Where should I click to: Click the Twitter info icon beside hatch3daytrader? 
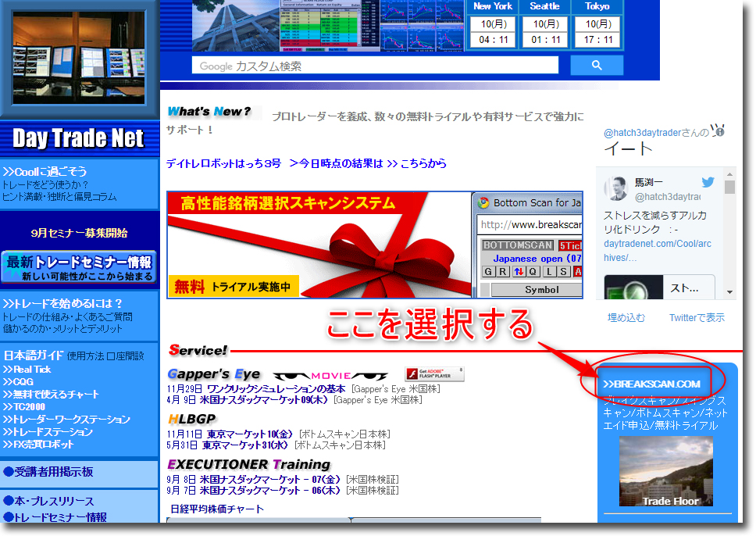719,130
